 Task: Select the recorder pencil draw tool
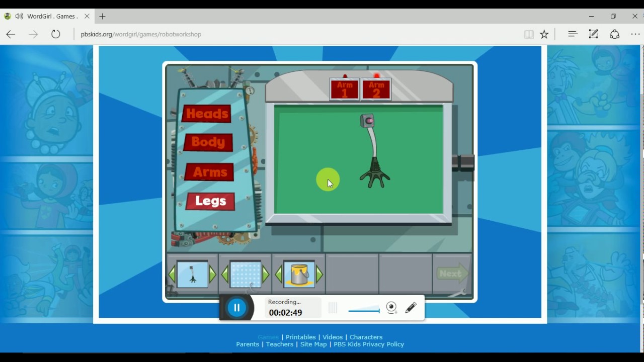411,307
